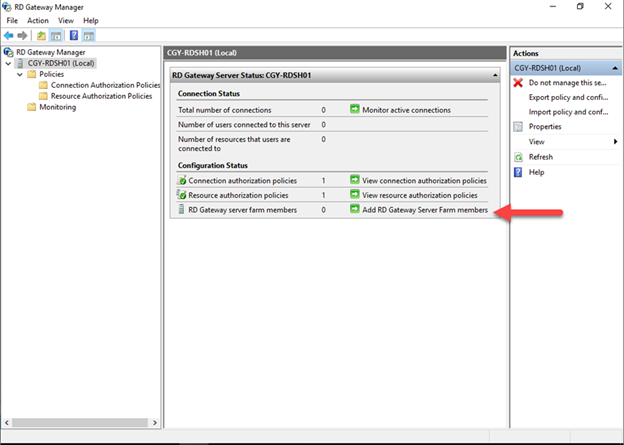The width and height of the screenshot is (624, 445).
Task: Click the Help icon in Actions pane
Action: 518,172
